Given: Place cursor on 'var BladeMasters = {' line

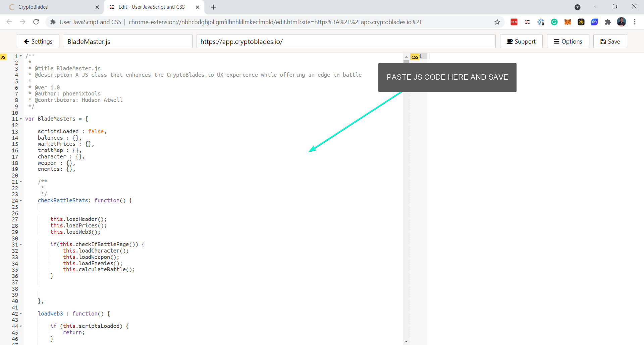Looking at the screenshot, I should pyautogui.click(x=57, y=119).
